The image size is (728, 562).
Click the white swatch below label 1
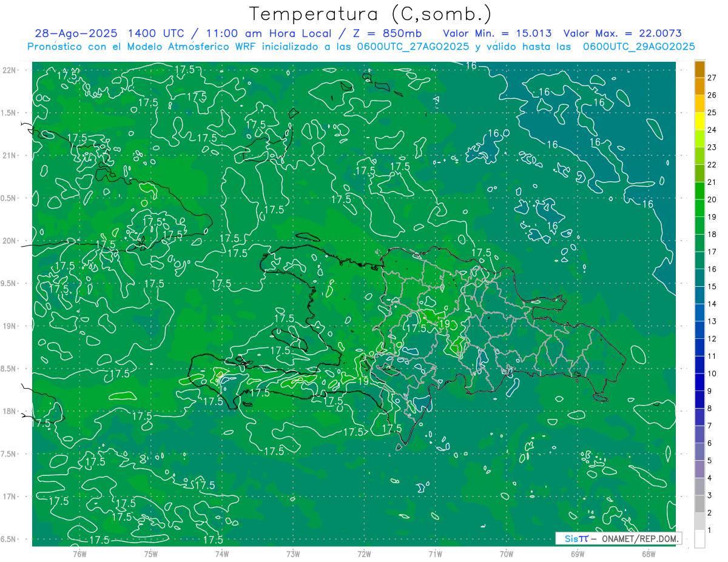[x=699, y=539]
